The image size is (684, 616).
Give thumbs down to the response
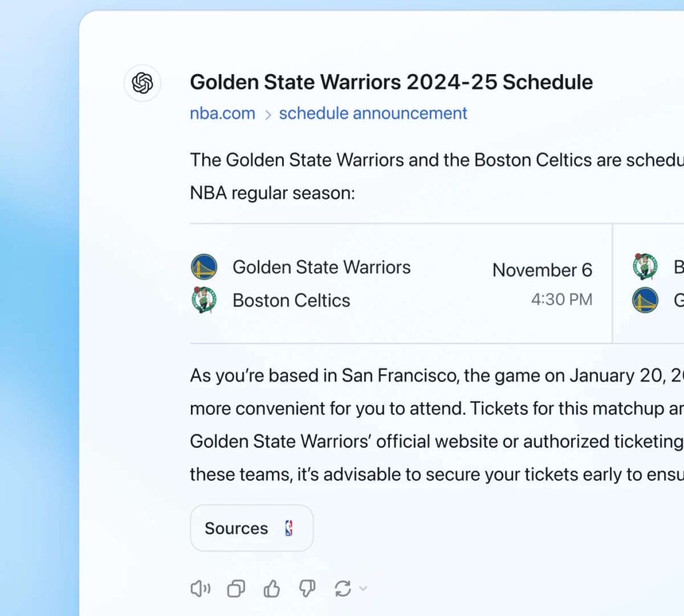[307, 589]
